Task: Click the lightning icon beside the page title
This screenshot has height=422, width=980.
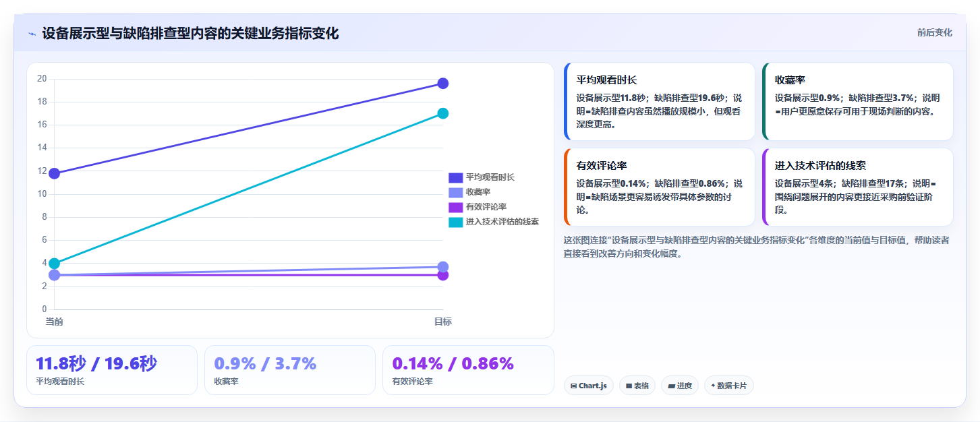Action: coord(32,34)
